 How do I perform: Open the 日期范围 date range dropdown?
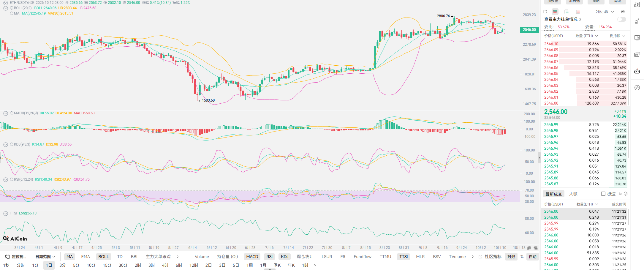pos(45,257)
